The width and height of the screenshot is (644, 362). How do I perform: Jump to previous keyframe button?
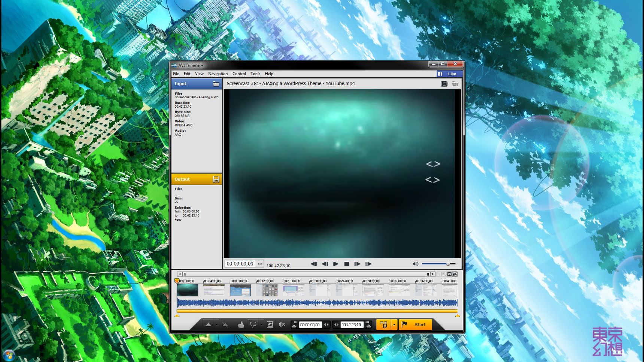[x=314, y=264]
